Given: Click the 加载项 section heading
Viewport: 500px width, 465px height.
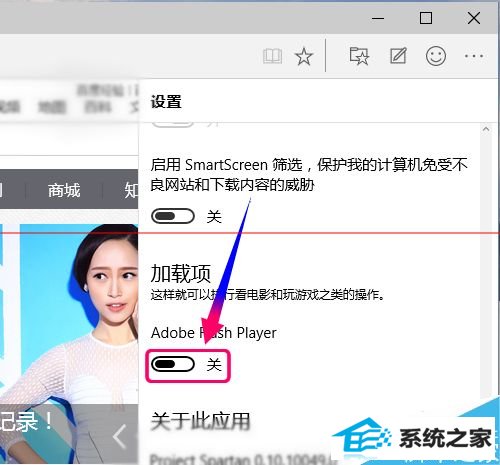Looking at the screenshot, I should (x=180, y=273).
